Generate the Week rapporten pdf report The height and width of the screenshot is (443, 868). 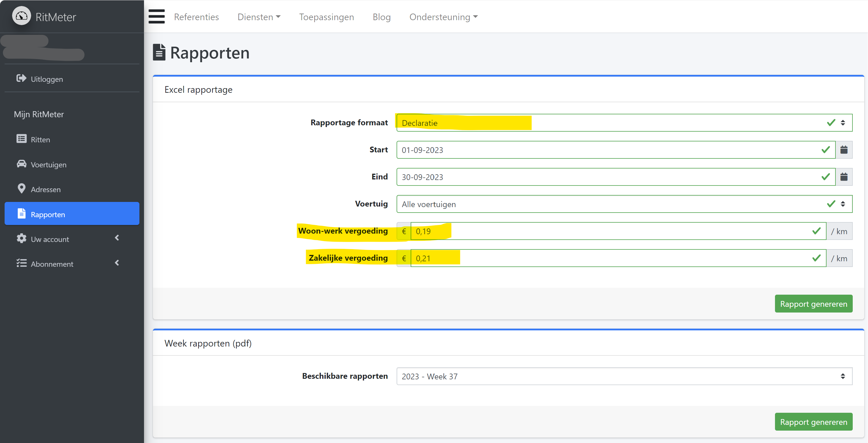[813, 422]
